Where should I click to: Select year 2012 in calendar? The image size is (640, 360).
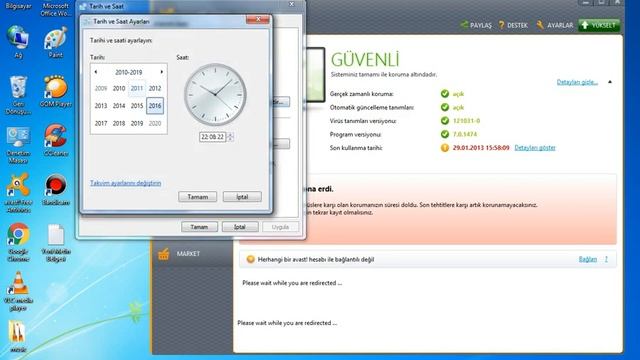coord(155,88)
